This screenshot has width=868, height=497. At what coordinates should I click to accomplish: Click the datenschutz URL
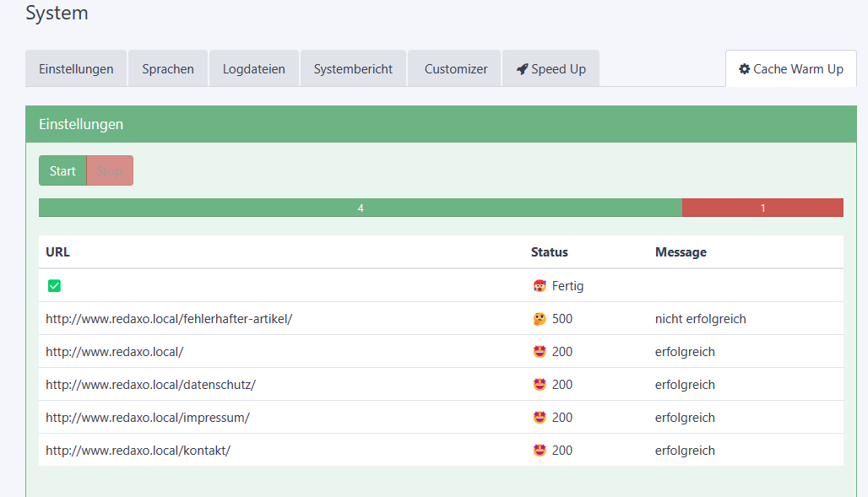[150, 385]
